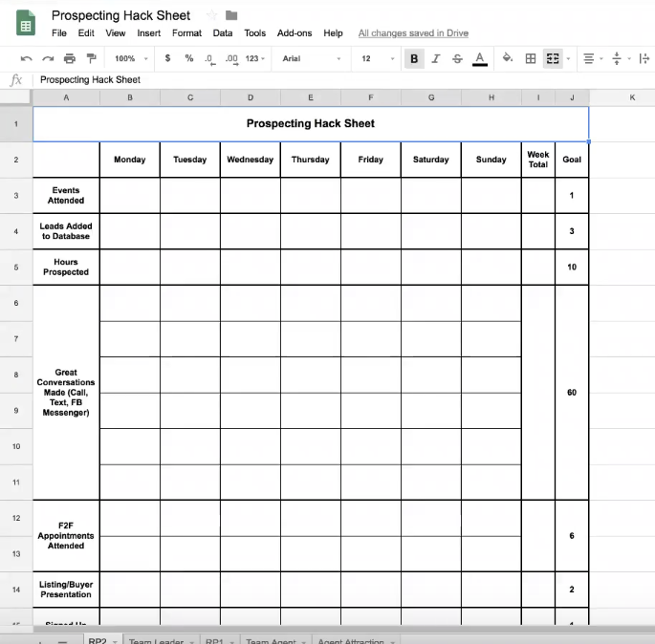Open Google Sheets home icon

click(x=26, y=23)
